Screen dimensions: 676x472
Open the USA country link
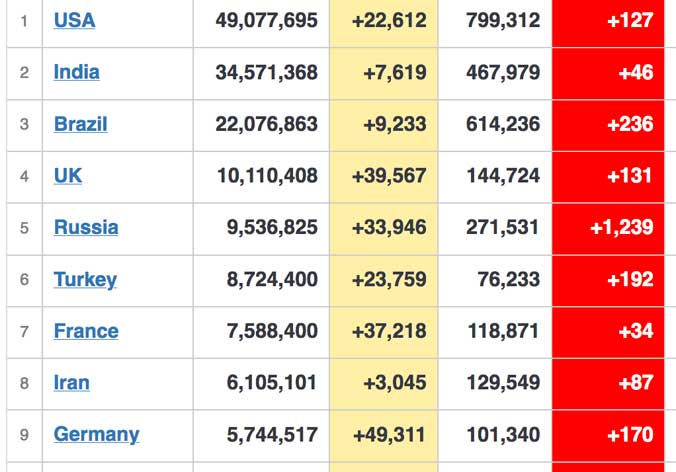(x=74, y=20)
